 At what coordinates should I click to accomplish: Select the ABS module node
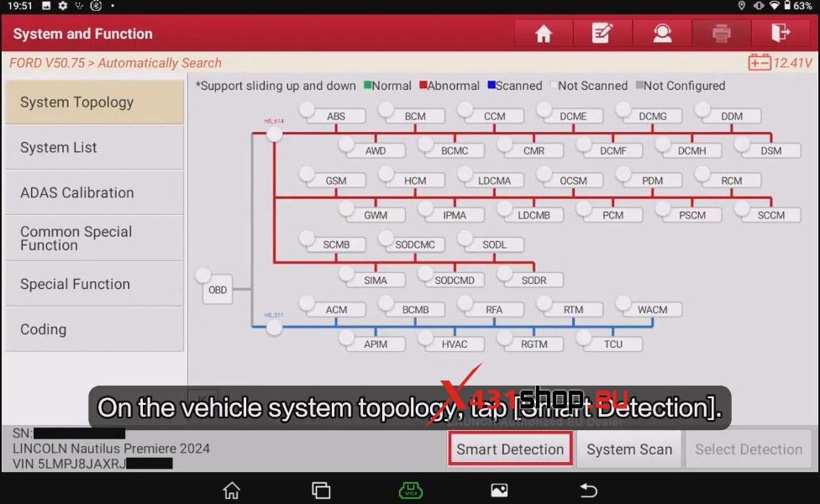[336, 116]
